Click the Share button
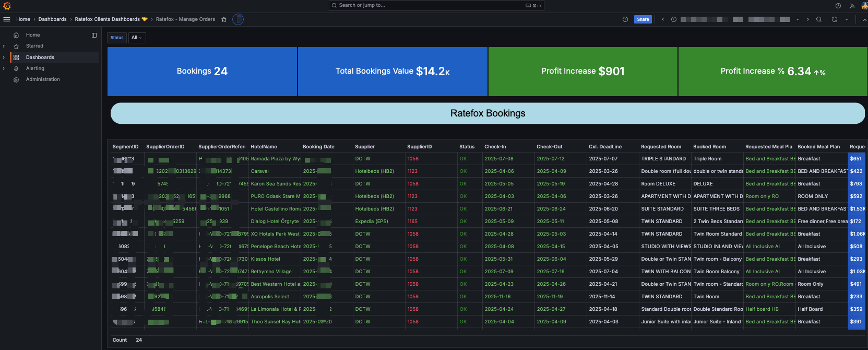This screenshot has width=868, height=350. [x=643, y=19]
